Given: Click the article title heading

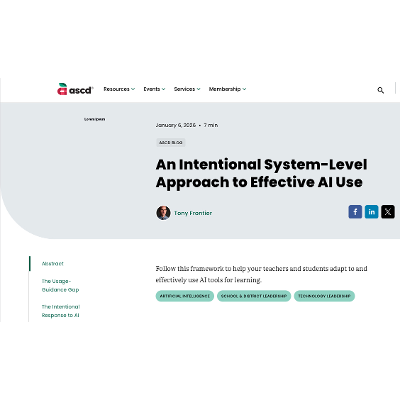Looking at the screenshot, I should 261,173.
